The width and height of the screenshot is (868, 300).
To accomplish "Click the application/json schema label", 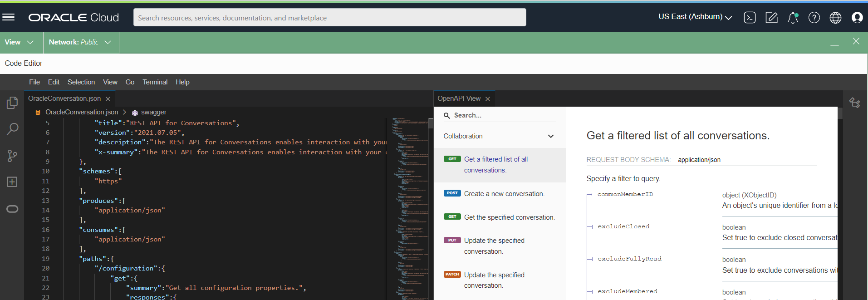I will [x=699, y=160].
